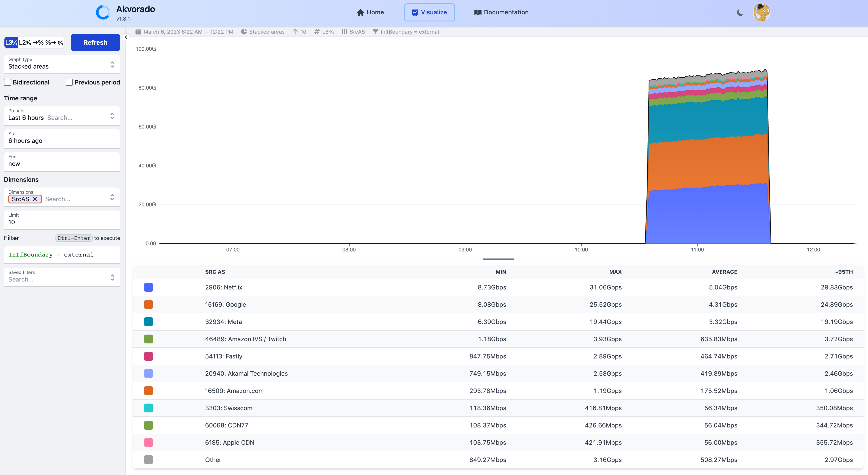Viewport: 868px width, 475px height.
Task: Enable the Bidirectional checkbox
Action: [7, 82]
